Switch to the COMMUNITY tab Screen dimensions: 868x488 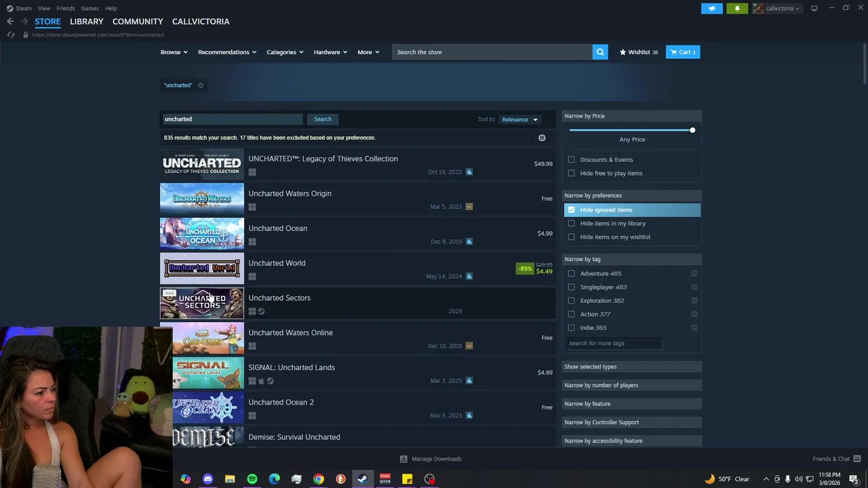[x=138, y=22]
